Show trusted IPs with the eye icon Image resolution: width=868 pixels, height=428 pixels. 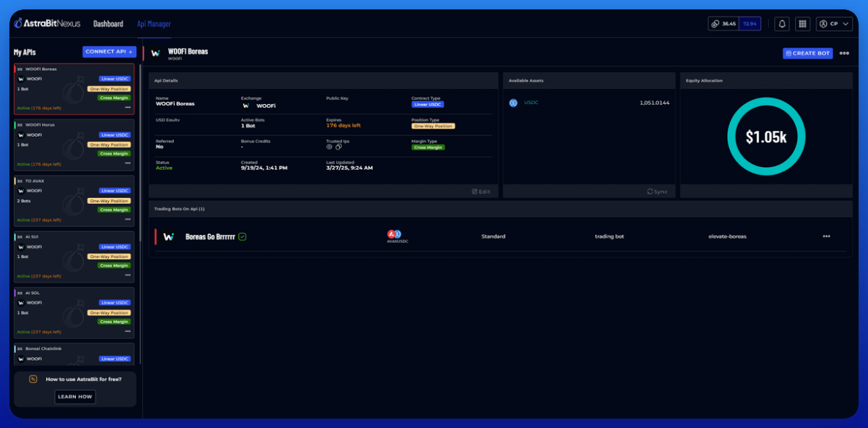(x=329, y=147)
